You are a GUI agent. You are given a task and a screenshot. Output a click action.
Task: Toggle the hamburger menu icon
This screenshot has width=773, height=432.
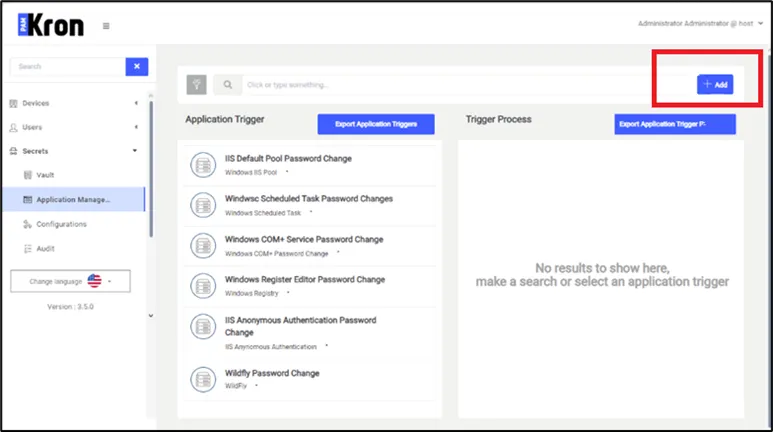point(106,26)
